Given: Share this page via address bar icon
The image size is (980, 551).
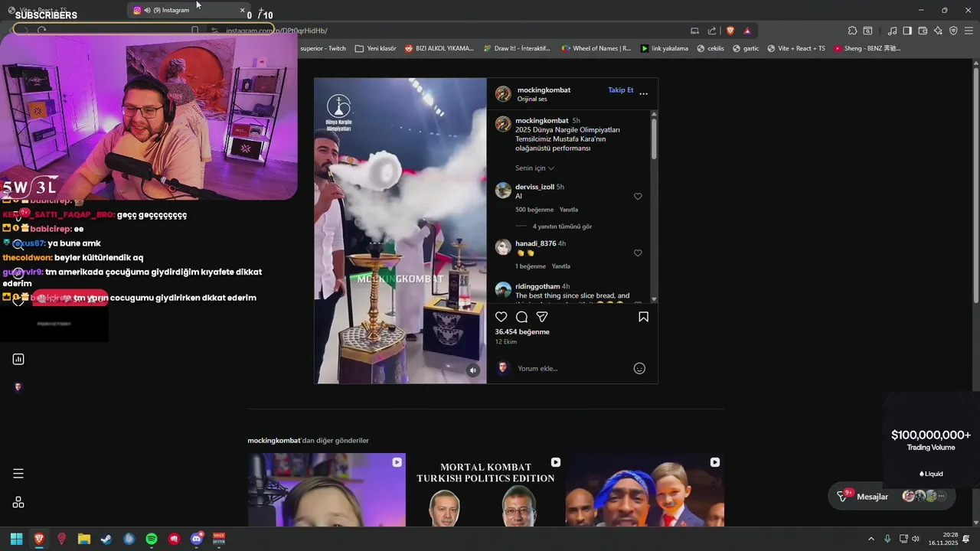Looking at the screenshot, I should [x=712, y=31].
